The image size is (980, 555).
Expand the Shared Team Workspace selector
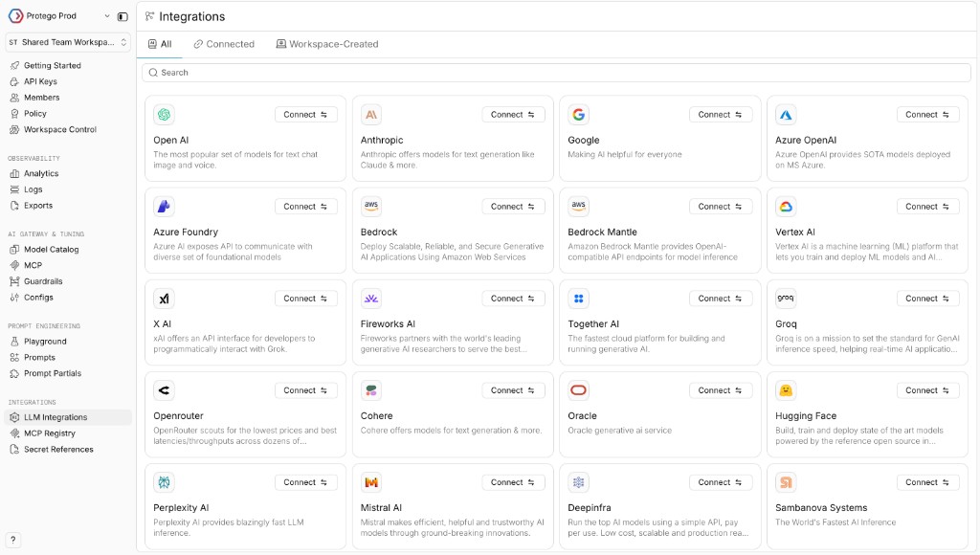68,42
